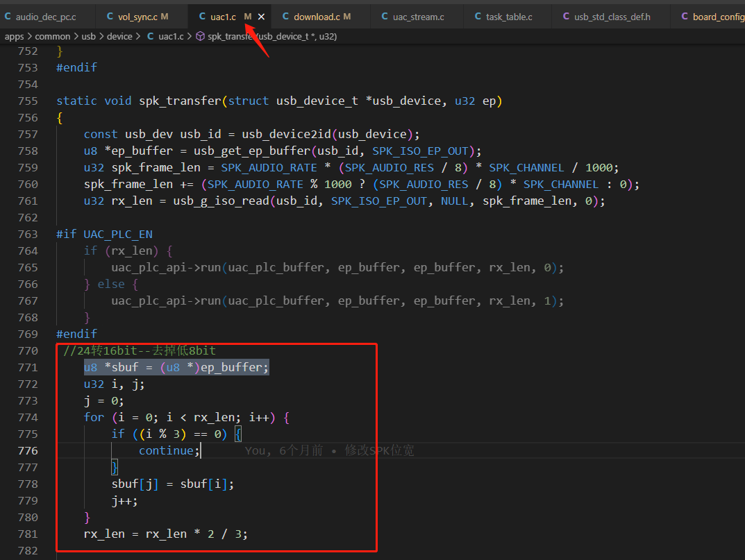Click the C file icon on uac1.c tab
Viewport: 745px width, 560px height.
click(x=203, y=17)
